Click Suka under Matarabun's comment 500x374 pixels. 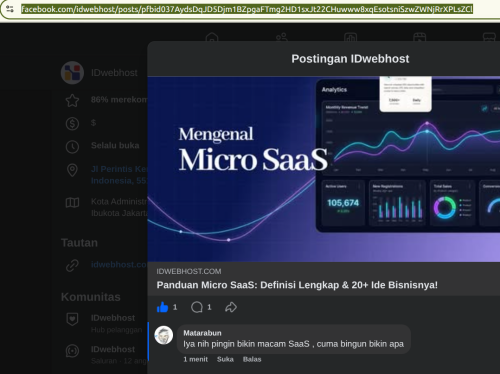coord(225,359)
